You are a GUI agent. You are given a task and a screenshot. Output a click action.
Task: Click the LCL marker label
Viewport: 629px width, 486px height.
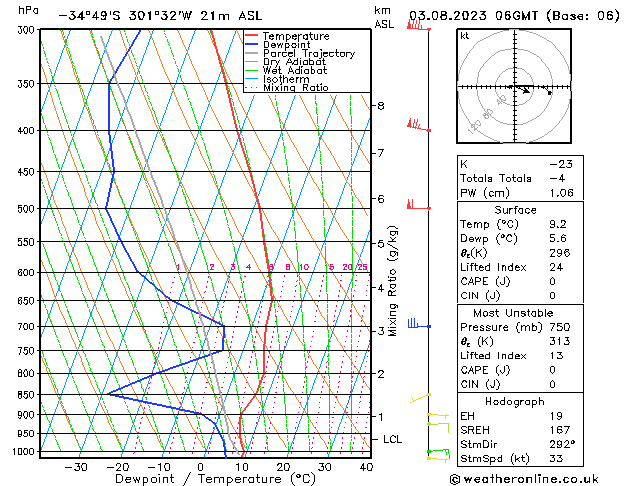pyautogui.click(x=392, y=439)
